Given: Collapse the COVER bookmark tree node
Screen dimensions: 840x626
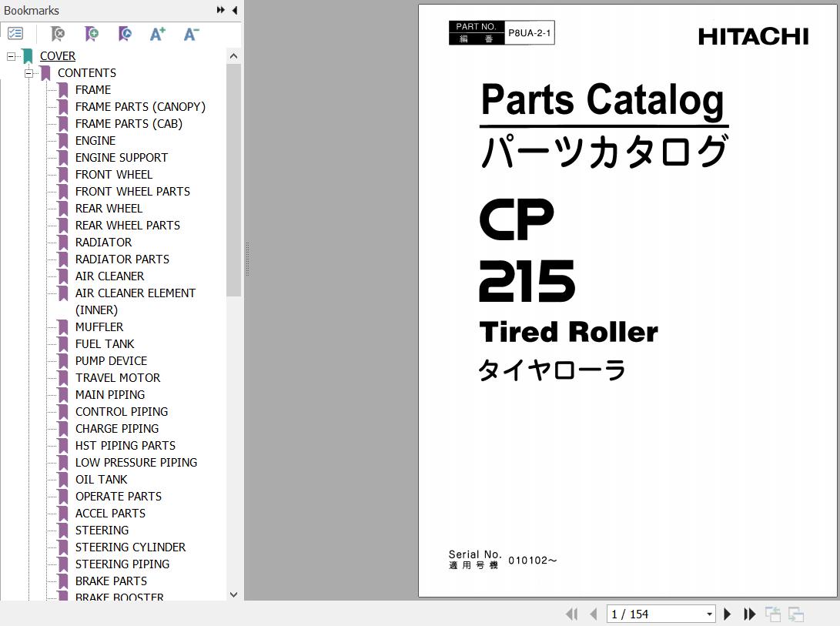Looking at the screenshot, I should point(11,56).
